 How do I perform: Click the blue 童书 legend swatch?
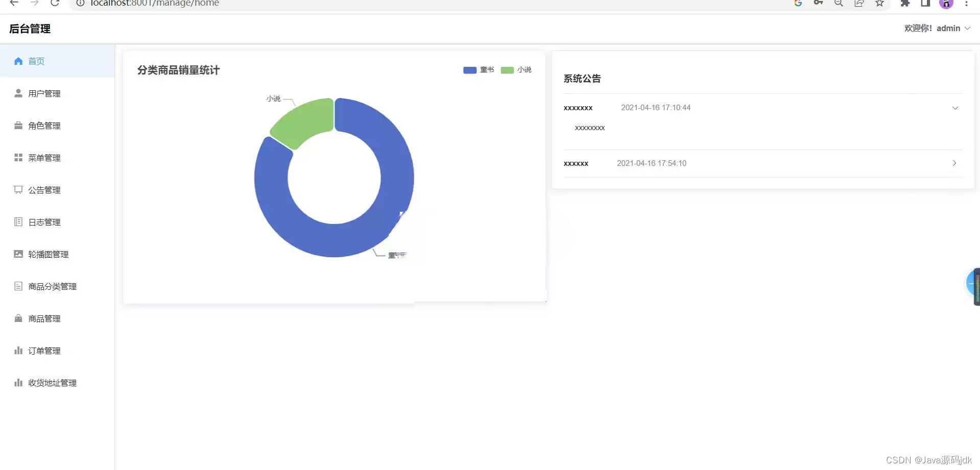coord(470,70)
